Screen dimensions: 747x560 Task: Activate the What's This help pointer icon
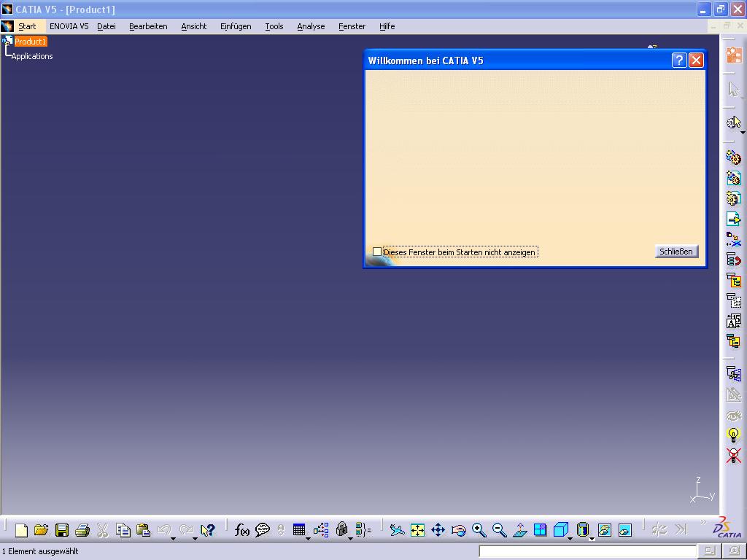point(208,530)
